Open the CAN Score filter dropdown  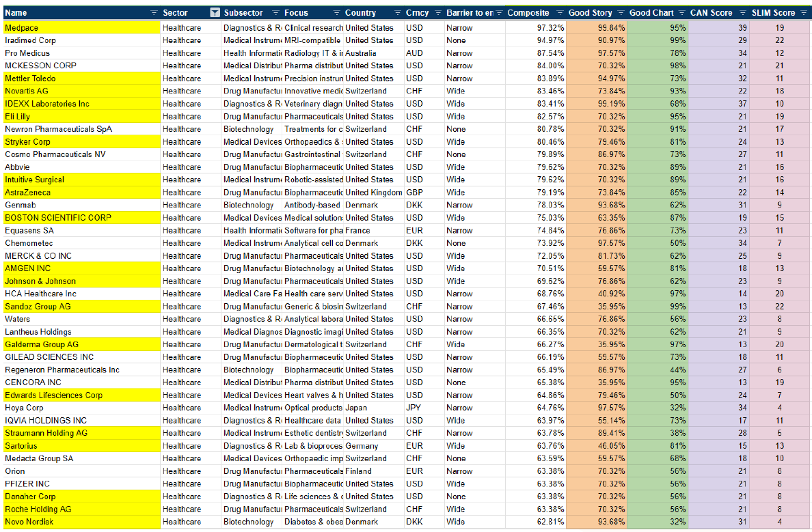tap(742, 13)
